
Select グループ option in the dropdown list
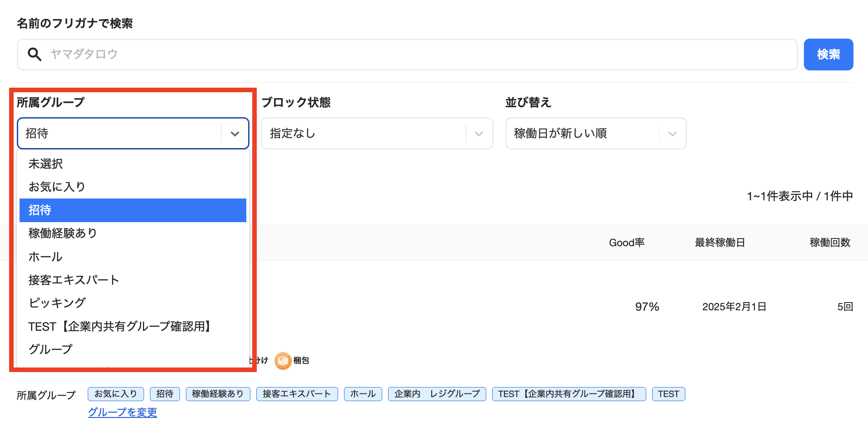[x=133, y=349]
